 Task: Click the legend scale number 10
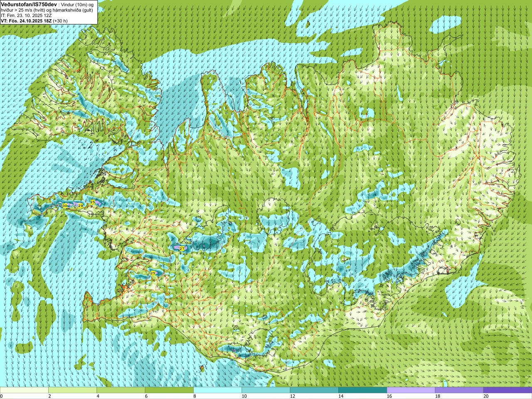(244, 396)
